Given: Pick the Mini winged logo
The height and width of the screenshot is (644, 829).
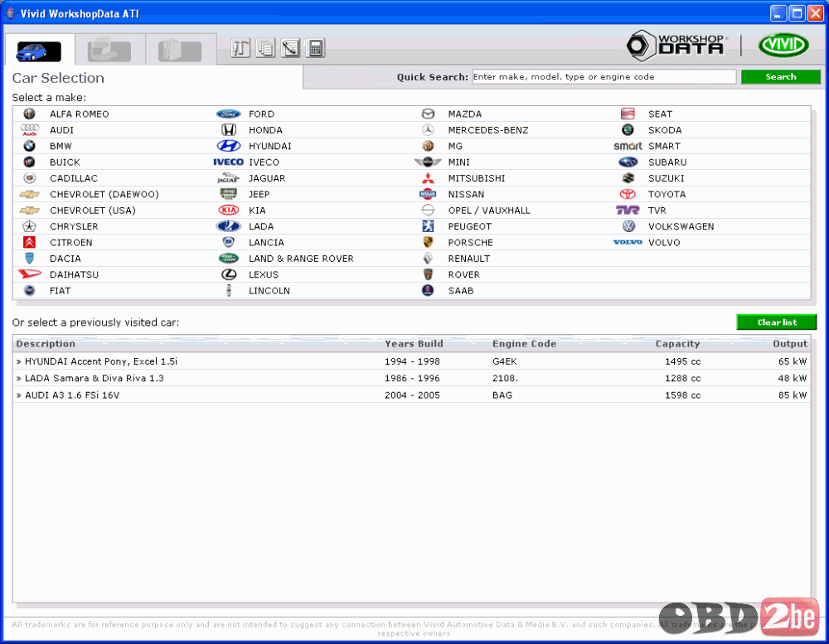Looking at the screenshot, I should [x=428, y=162].
